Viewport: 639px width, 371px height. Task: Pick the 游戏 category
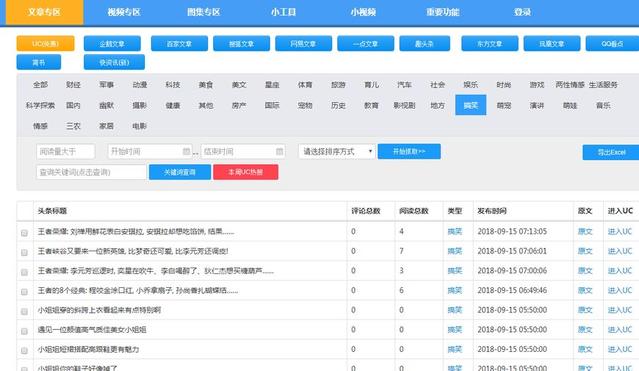[x=537, y=85]
